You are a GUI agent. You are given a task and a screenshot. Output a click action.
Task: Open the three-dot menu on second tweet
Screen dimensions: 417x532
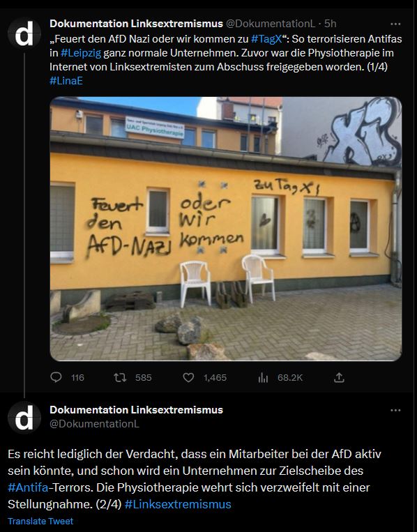(x=395, y=410)
